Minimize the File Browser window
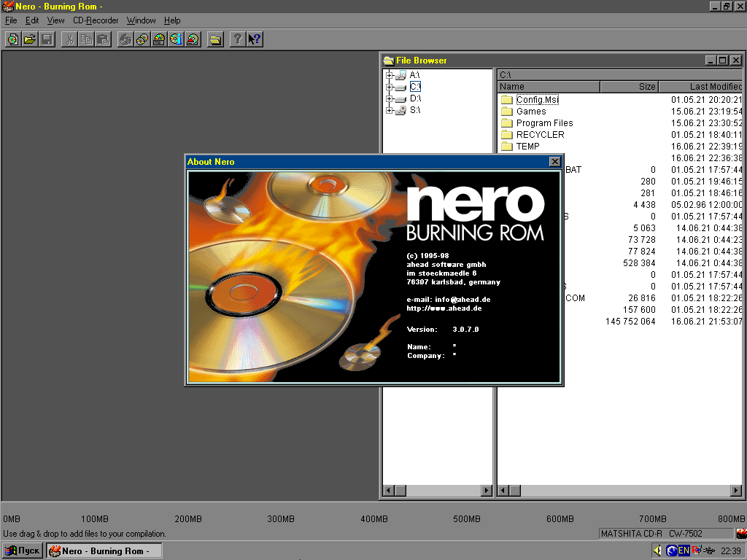Screen dimensions: 747x560 coord(711,61)
